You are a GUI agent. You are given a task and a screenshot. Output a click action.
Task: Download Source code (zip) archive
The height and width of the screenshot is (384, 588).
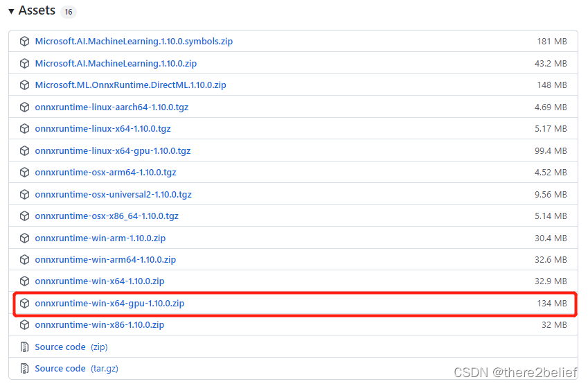pos(71,347)
